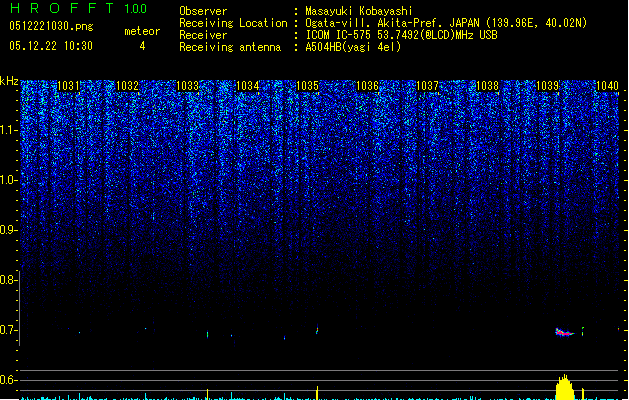Click the 1.0 kHz frequency label
The height and width of the screenshot is (400, 629).
pos(8,180)
